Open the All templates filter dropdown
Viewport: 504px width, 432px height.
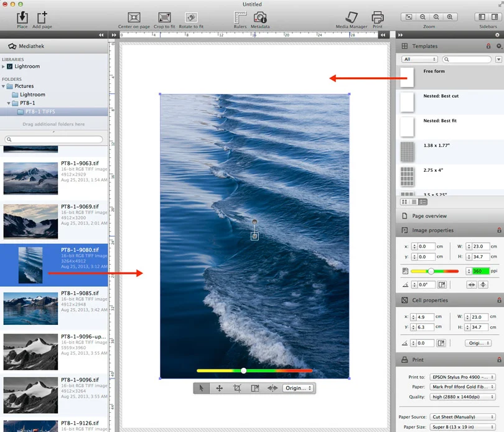pos(420,59)
